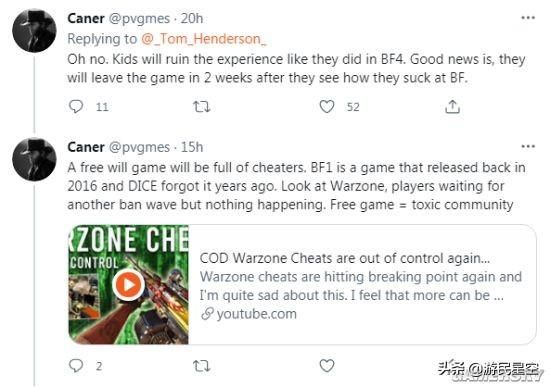Image resolution: width=550 pixels, height=387 pixels.
Task: Open Caner's avatar on the first tweet
Action: [34, 31]
